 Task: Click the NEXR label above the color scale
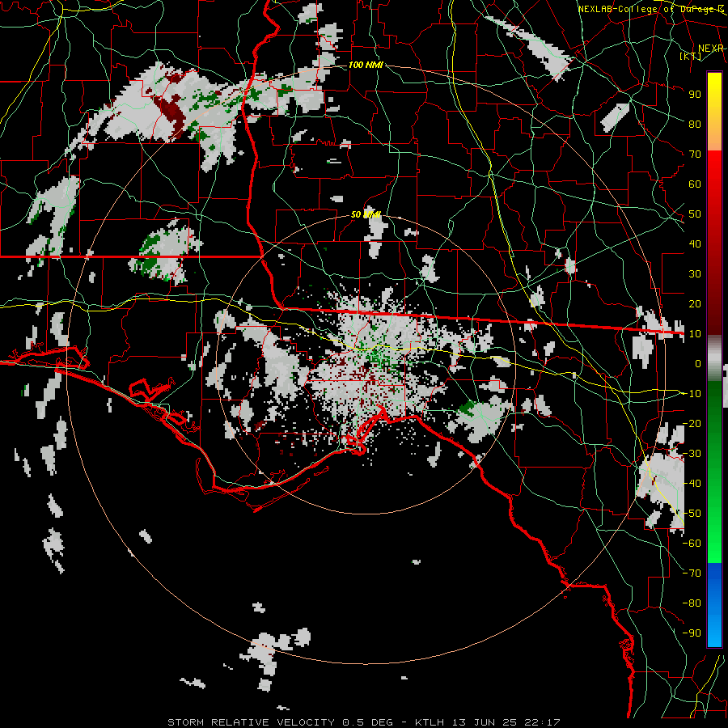tap(710, 49)
